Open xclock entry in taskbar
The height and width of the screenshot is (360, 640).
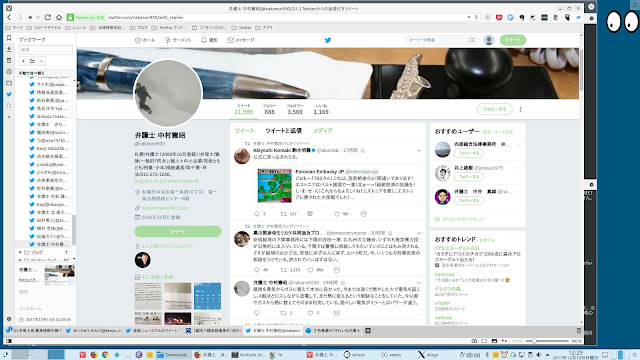coord(354,355)
